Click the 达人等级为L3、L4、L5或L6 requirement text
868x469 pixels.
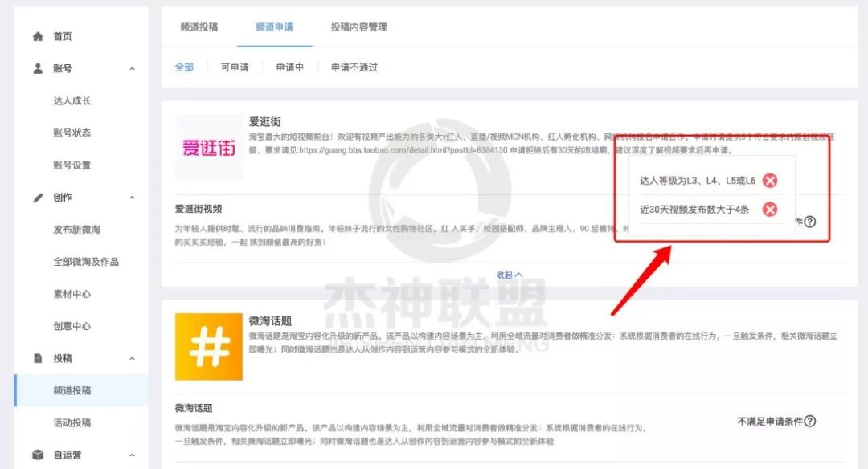(698, 181)
